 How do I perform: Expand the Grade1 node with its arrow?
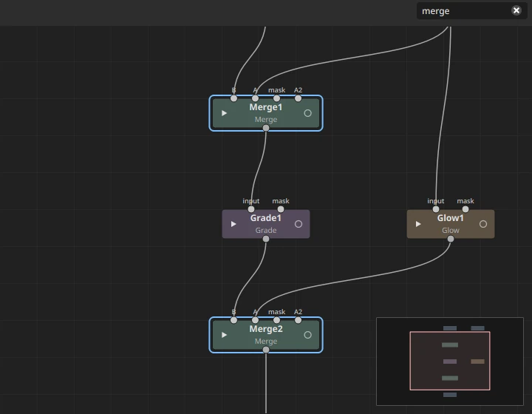pyautogui.click(x=233, y=224)
